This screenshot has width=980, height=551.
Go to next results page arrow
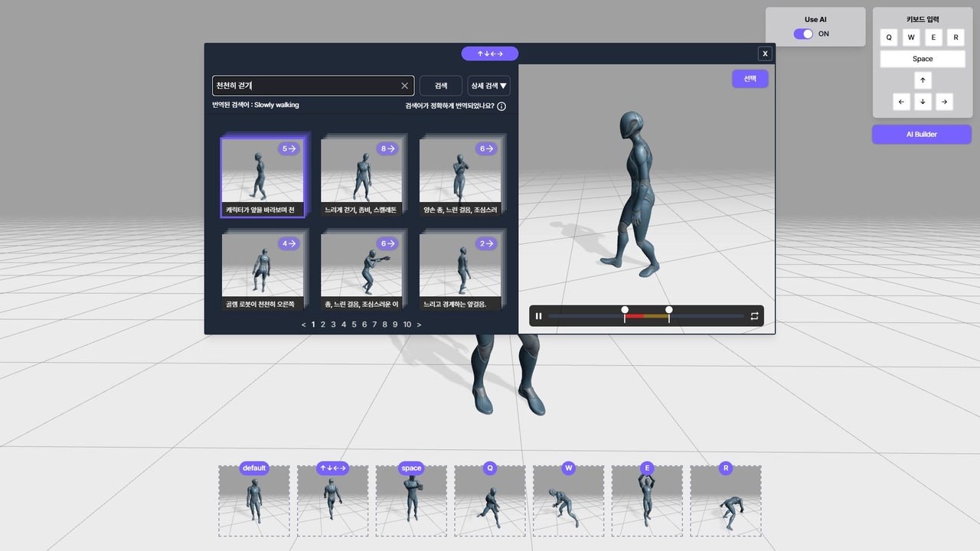419,324
